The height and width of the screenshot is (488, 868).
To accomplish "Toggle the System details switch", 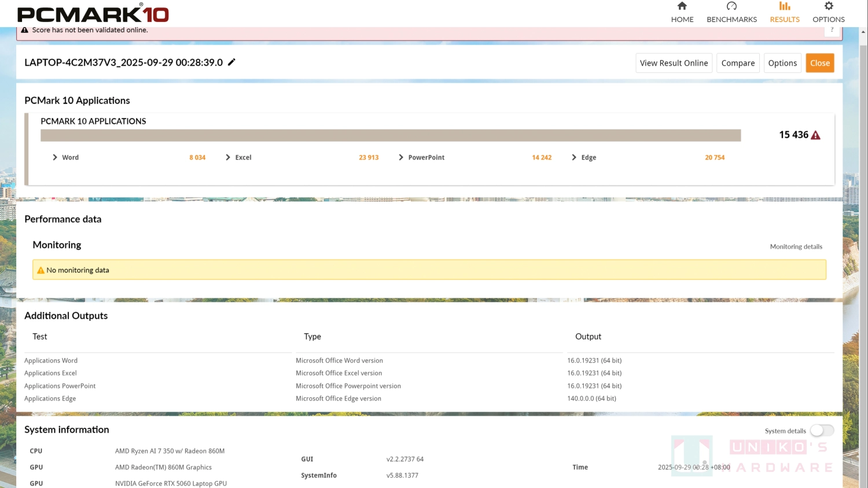I will 822,431.
